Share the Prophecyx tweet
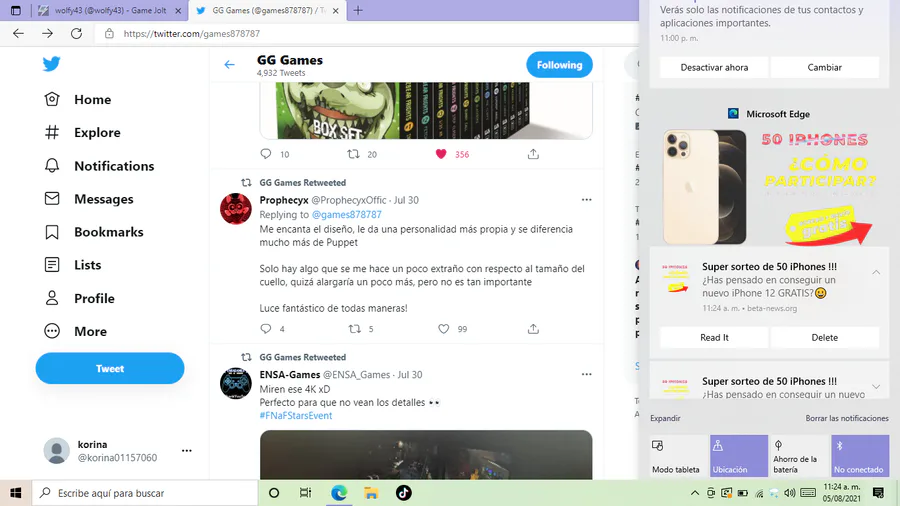The image size is (900, 506). click(x=533, y=329)
